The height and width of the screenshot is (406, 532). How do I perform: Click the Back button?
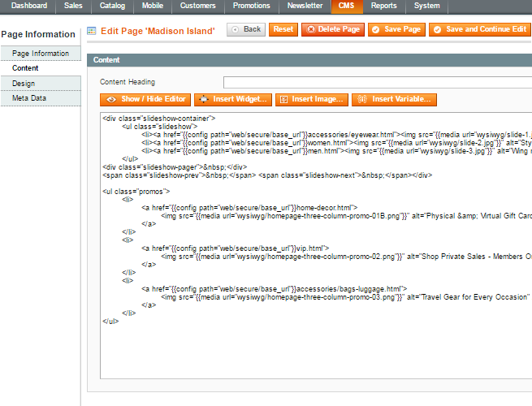pyautogui.click(x=245, y=29)
